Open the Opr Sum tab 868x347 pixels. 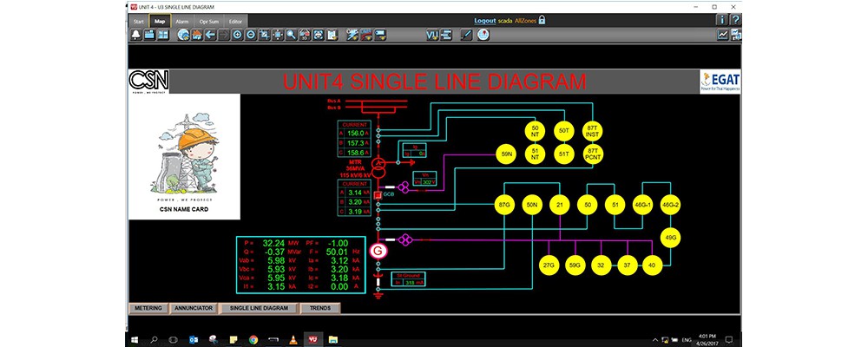209,20
